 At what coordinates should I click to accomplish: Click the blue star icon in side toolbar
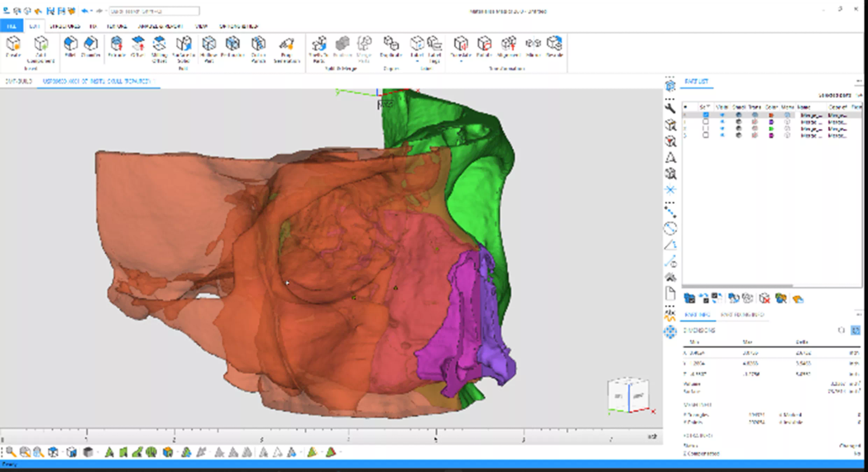pos(671,190)
